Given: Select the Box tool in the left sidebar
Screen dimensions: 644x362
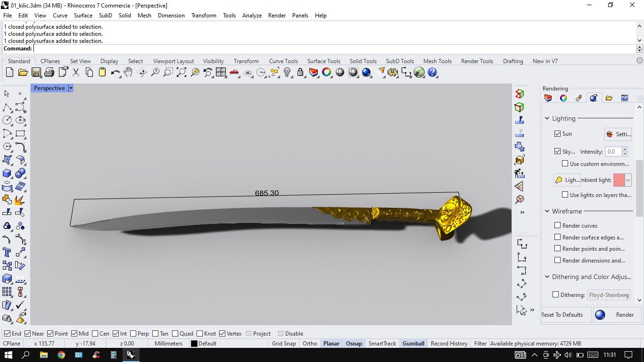Looking at the screenshot, I should pyautogui.click(x=7, y=173).
